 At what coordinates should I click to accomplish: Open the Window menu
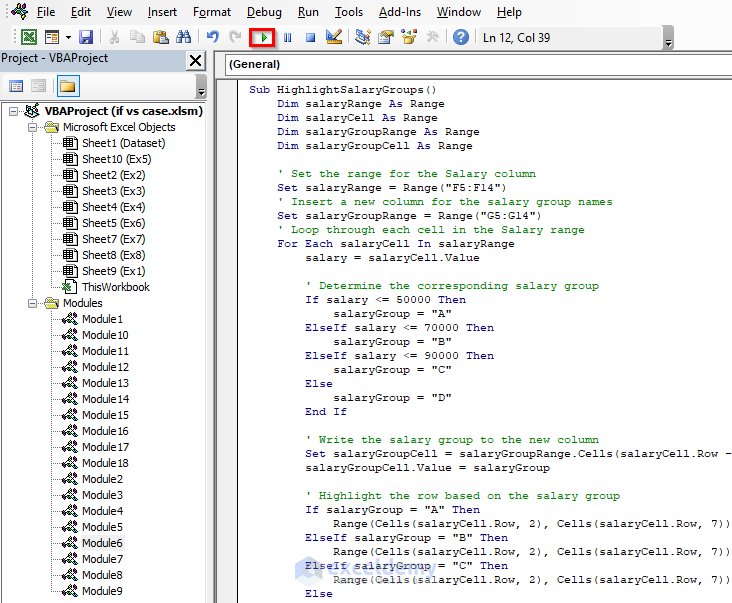[458, 12]
